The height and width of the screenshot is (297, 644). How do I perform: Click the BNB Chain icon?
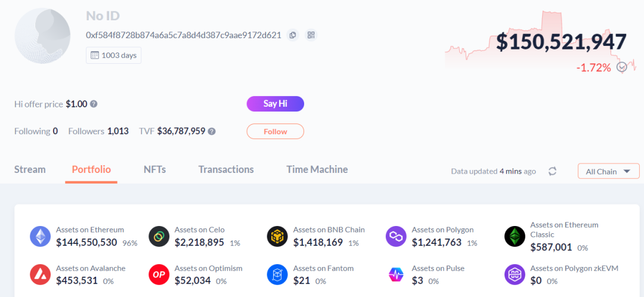coord(277,236)
